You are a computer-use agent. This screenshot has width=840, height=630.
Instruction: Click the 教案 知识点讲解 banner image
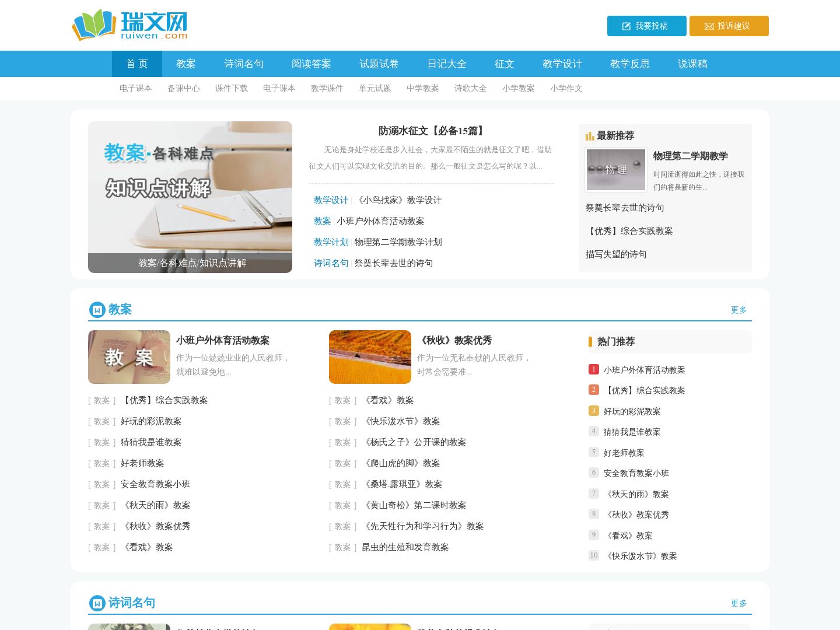[190, 197]
